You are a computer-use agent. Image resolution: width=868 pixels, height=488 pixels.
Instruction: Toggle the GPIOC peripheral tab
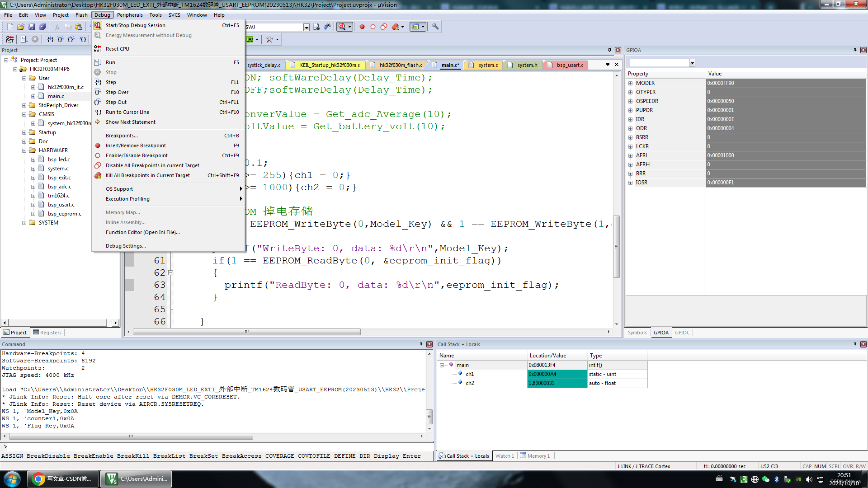[682, 332]
